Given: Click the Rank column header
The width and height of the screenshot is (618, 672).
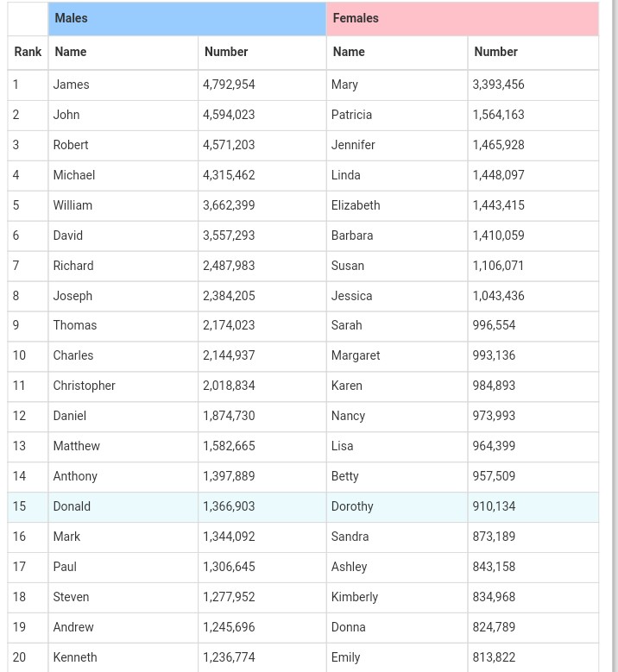Looking at the screenshot, I should click(28, 52).
